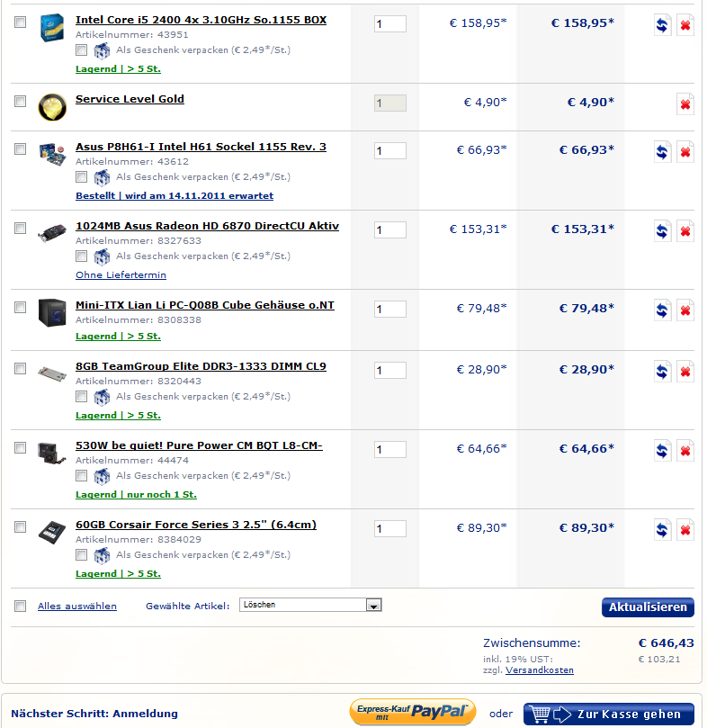The width and height of the screenshot is (707, 728).
Task: Click the Aktualisieren button
Action: pyautogui.click(x=648, y=607)
